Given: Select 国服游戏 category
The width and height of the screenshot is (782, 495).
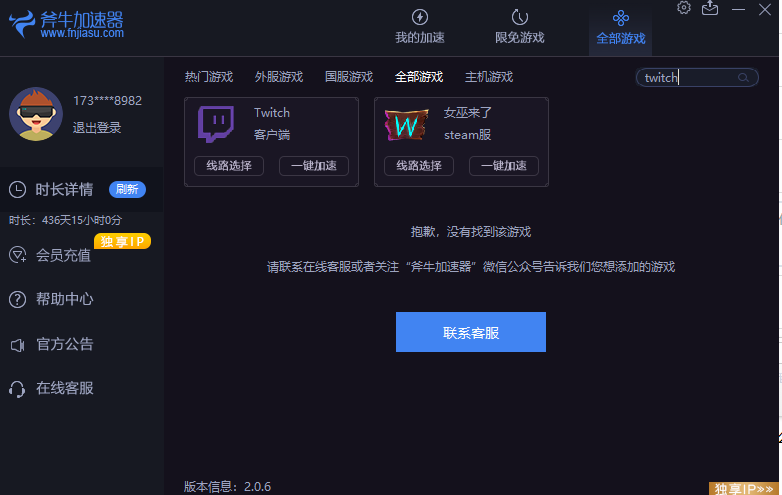Looking at the screenshot, I should coord(349,77).
